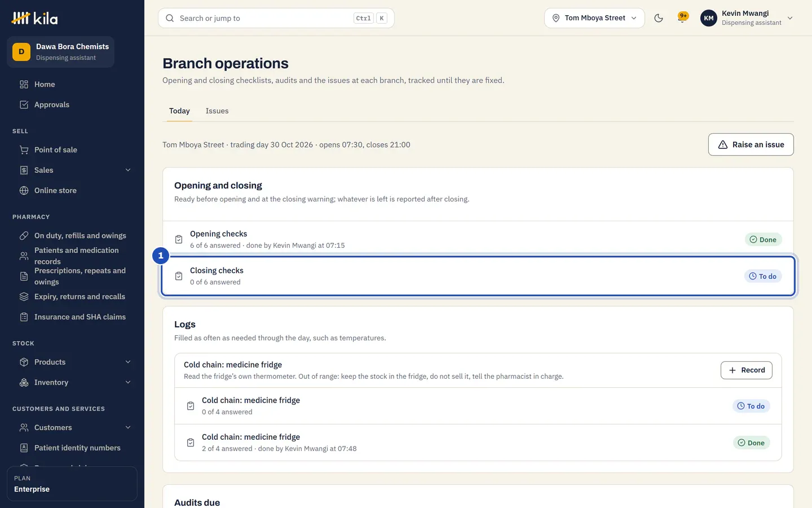The width and height of the screenshot is (812, 508).
Task: Open Prescriptions, repeats and owings
Action: pyautogui.click(x=72, y=276)
